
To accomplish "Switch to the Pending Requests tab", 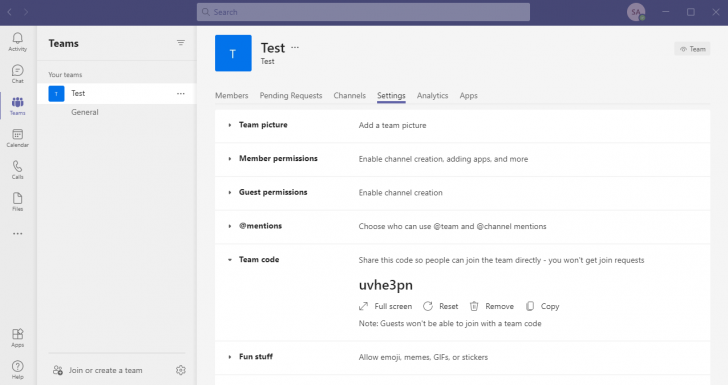I will tap(291, 95).
